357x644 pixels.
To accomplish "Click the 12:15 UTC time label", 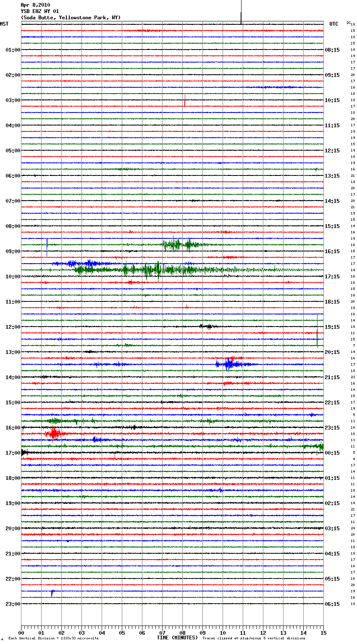I will click(x=332, y=151).
